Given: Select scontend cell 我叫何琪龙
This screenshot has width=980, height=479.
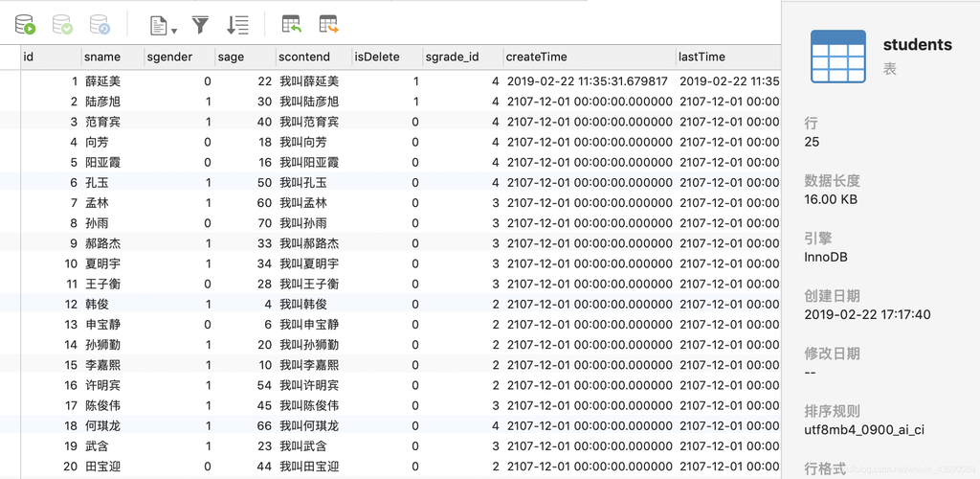Looking at the screenshot, I should pyautogui.click(x=309, y=426).
